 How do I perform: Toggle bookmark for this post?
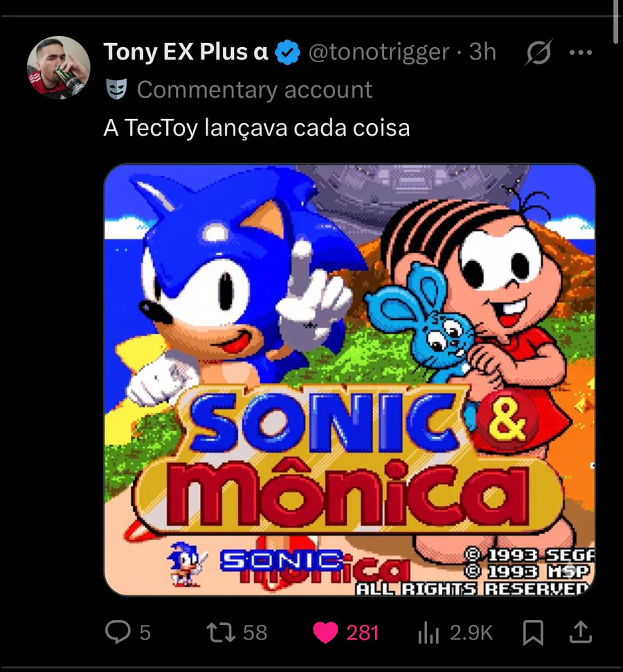(533, 632)
